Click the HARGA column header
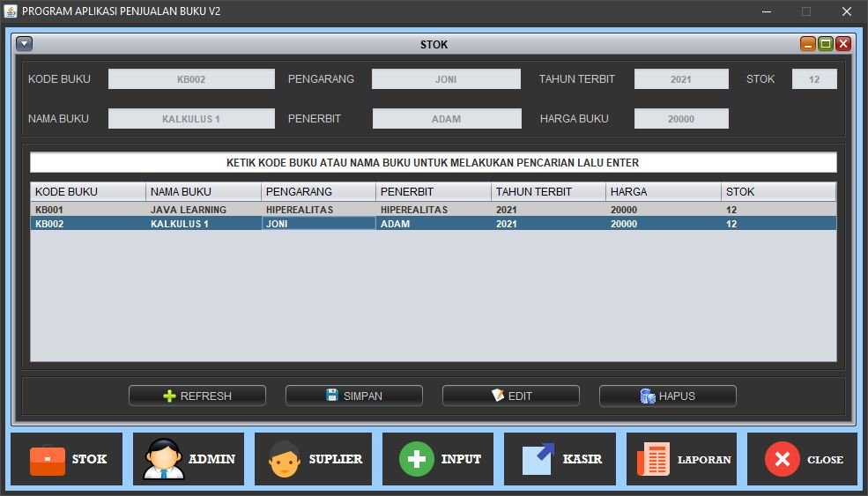 [663, 191]
